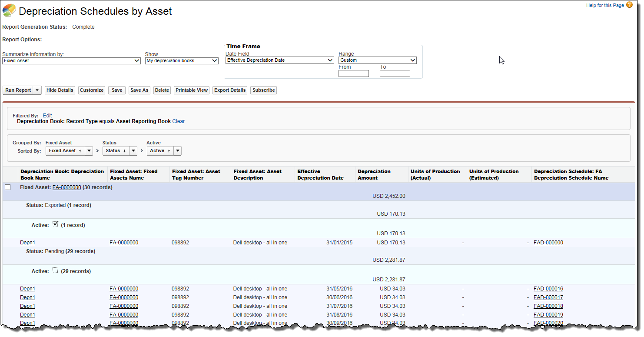Open the Run Report dropdown arrow
This screenshot has height=337, width=644.
(37, 90)
